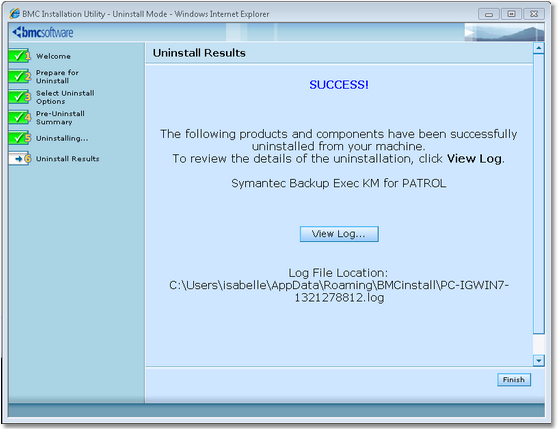Click the Uninstall Results heading

tap(199, 53)
